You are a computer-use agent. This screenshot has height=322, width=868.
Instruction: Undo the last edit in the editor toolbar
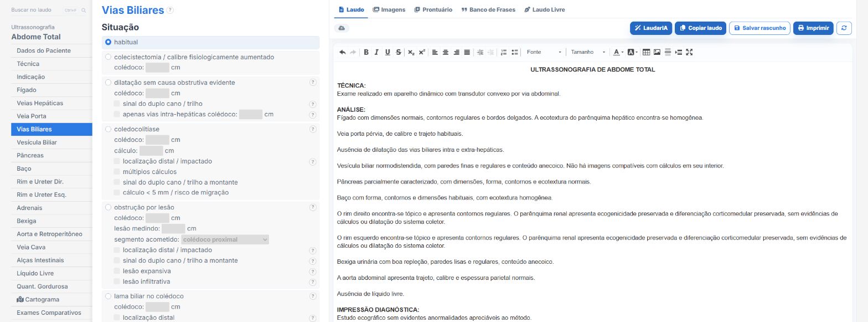pos(343,52)
